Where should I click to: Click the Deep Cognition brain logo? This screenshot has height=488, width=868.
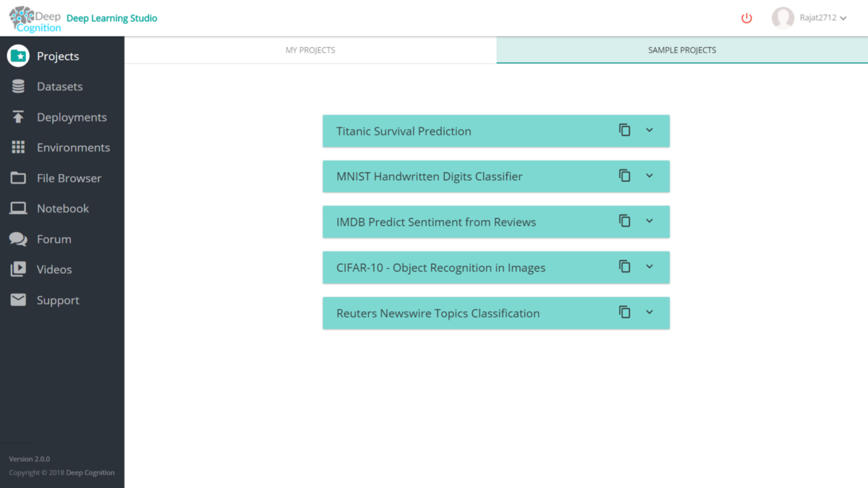click(x=35, y=19)
